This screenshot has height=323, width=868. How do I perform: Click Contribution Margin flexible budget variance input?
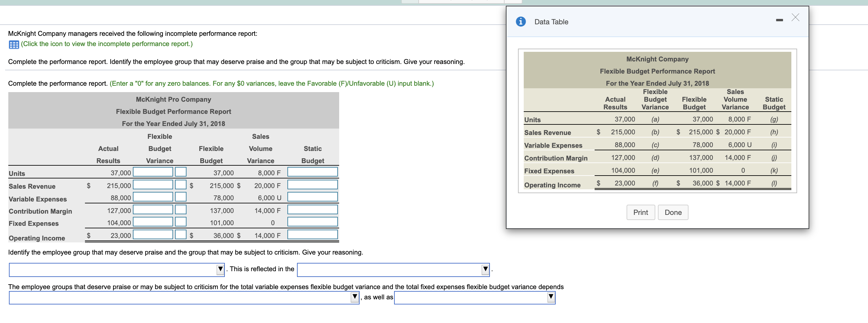153,209
